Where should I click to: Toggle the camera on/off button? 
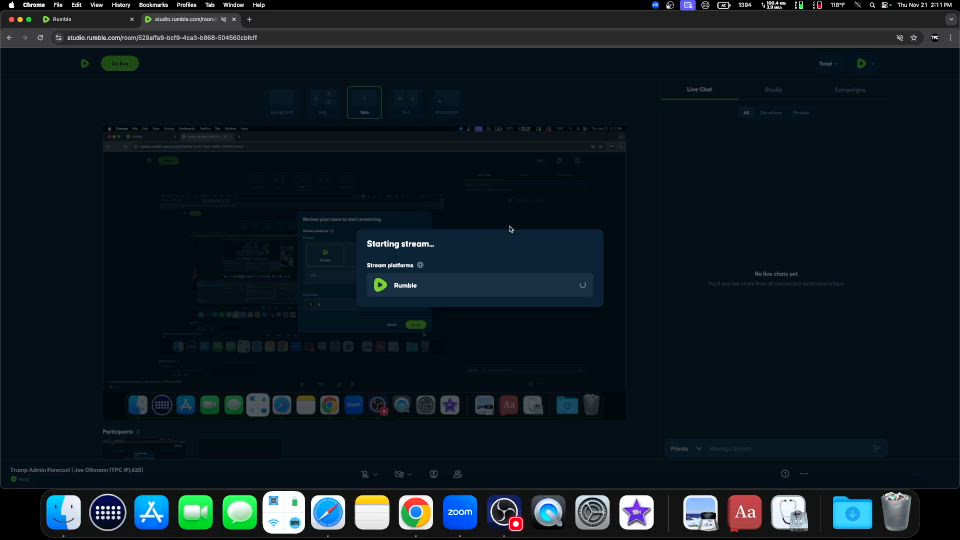(x=399, y=473)
